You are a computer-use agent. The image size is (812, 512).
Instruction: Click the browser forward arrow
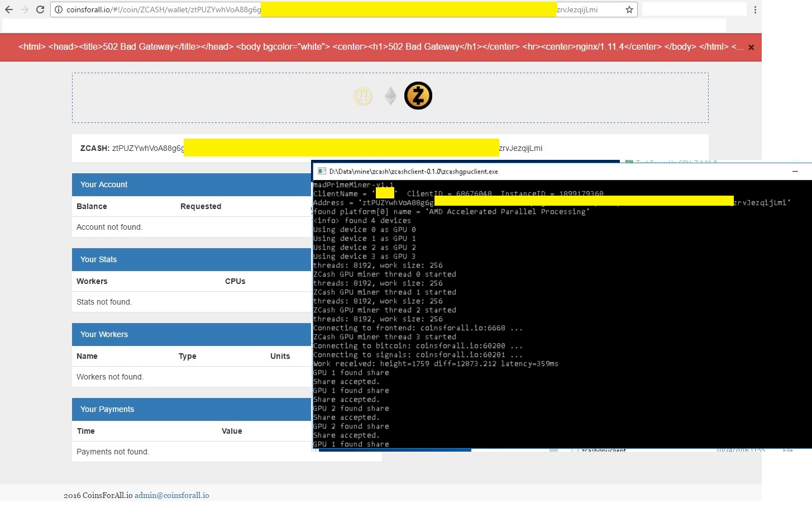click(x=25, y=10)
